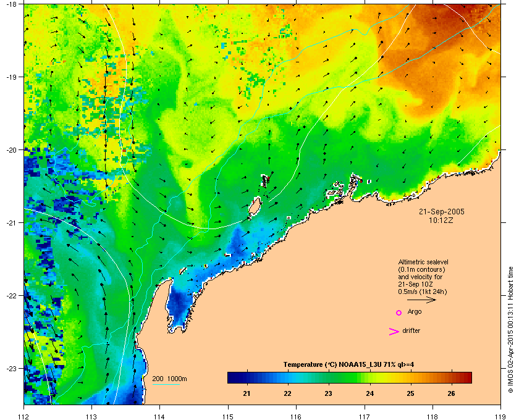The image size is (519, 420).
Task: Click the 'Altimetric sealevel' legend text
Action: pos(423,262)
